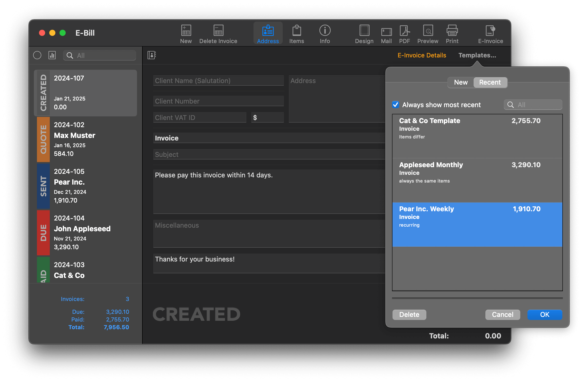Open the Preview toolbar icon
Screen dimensions: 588x382
pos(428,31)
